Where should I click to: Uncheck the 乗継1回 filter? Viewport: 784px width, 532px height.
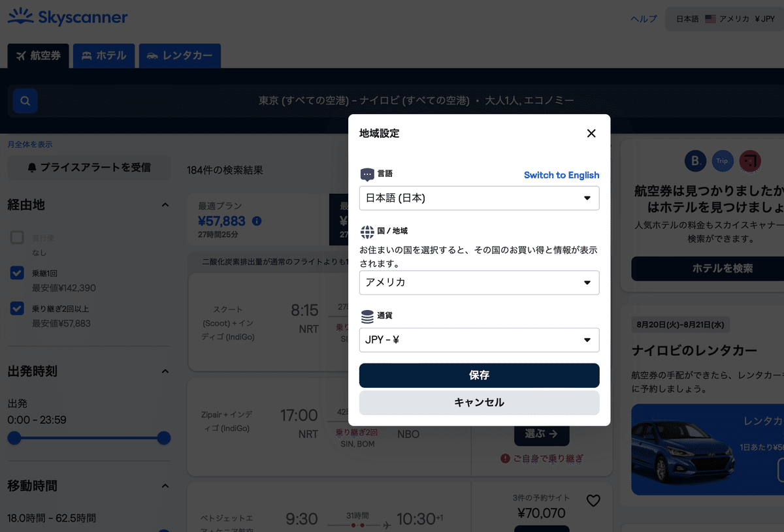[16, 273]
